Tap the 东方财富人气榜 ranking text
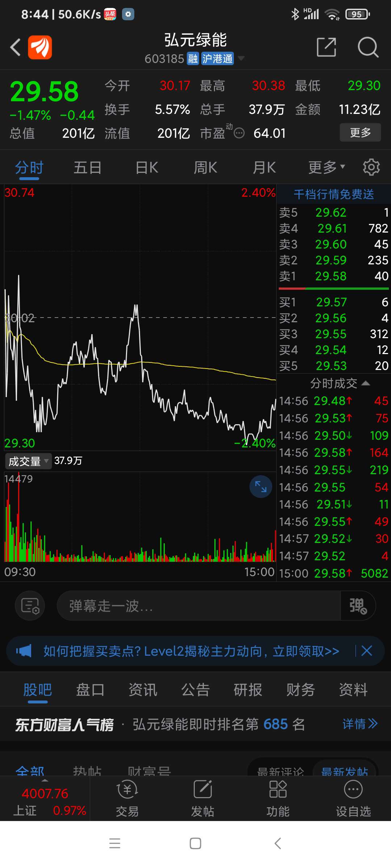391x868 pixels. pos(64,724)
